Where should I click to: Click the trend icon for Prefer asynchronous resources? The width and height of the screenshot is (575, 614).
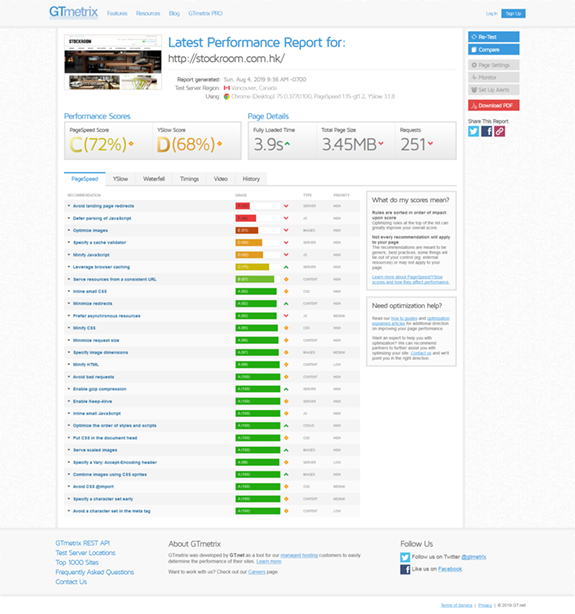[286, 316]
